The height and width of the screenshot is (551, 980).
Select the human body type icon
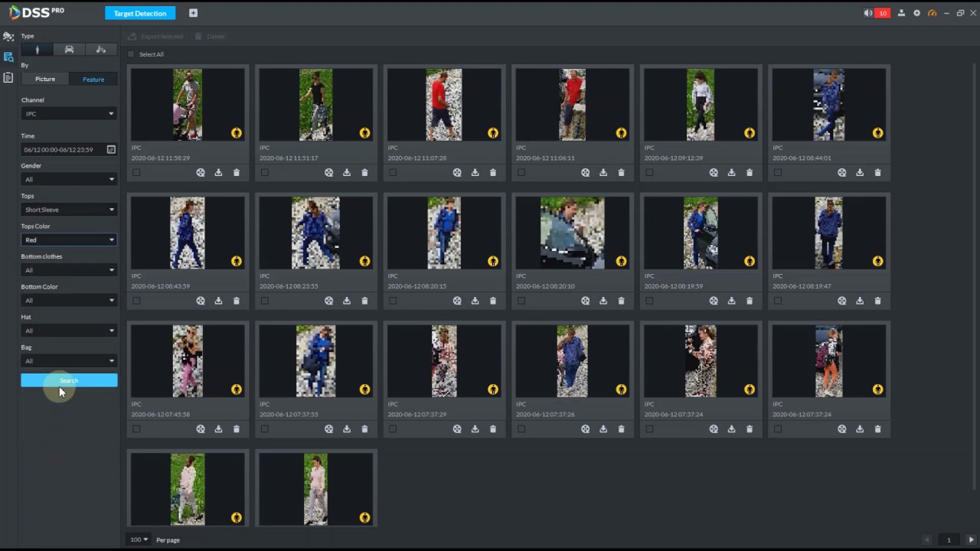[x=37, y=50]
